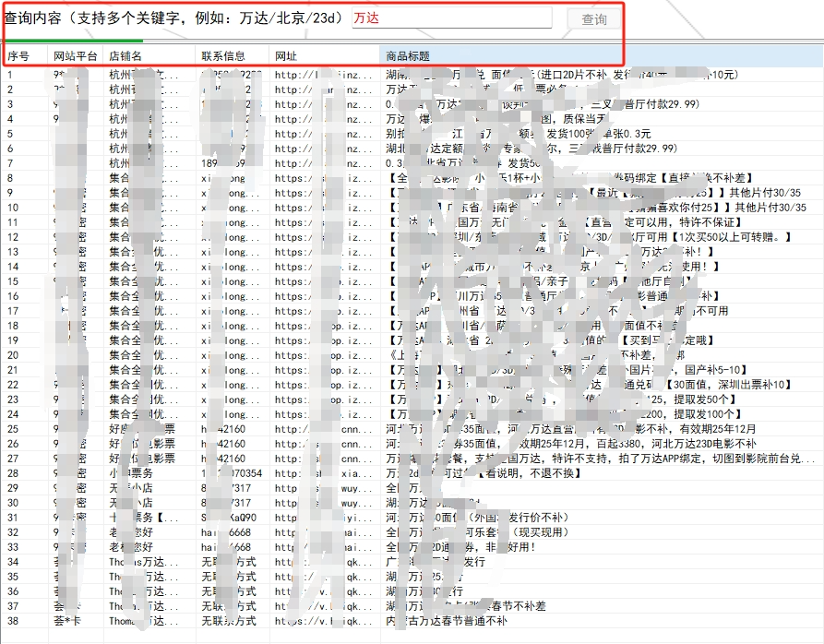Click store name cell in row 33 ending 您好
The height and width of the screenshot is (644, 824).
[x=131, y=547]
